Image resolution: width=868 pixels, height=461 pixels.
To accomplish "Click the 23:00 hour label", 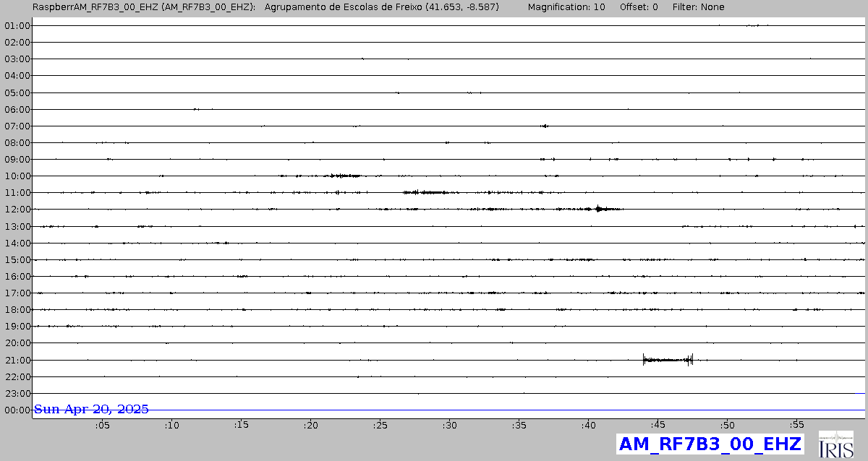I will point(17,393).
